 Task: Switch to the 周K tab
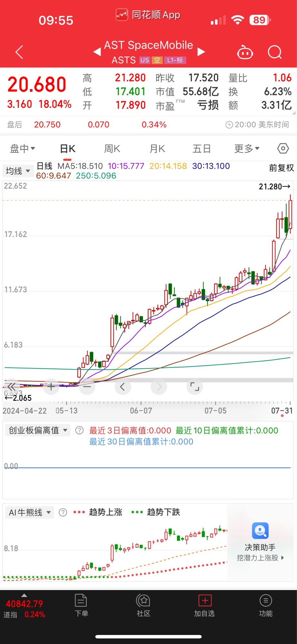pos(112,149)
